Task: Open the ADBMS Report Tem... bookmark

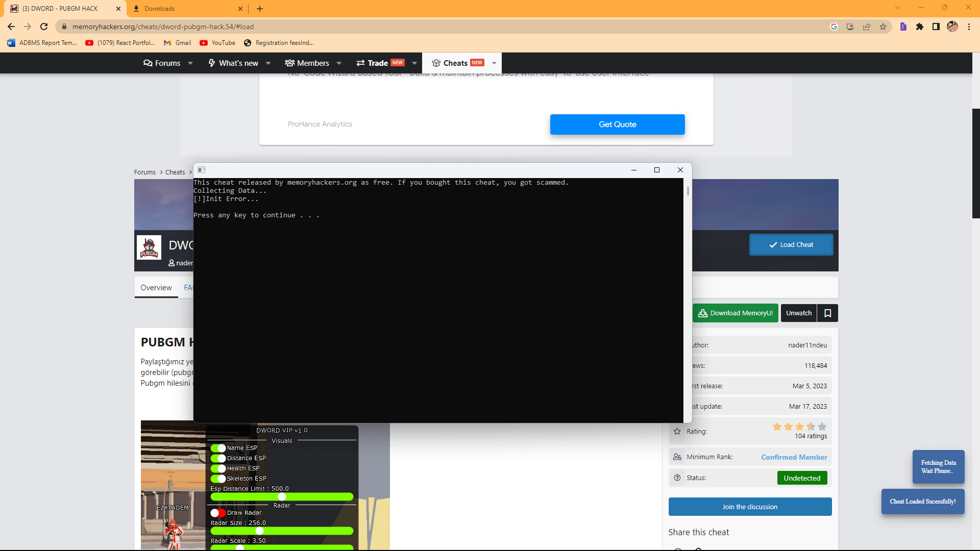Action: [x=42, y=43]
